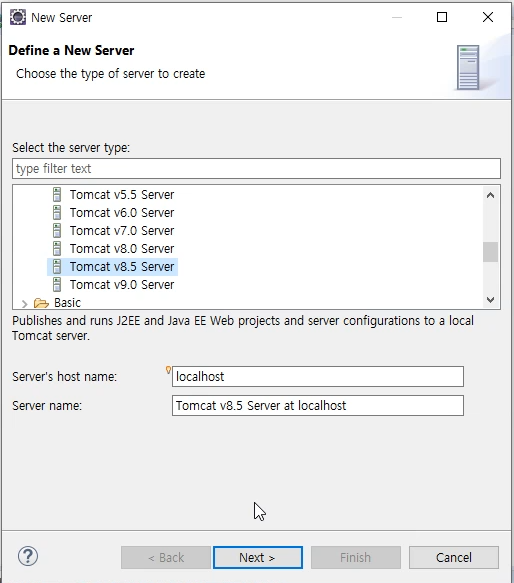Click the server list scroll-up arrow

[491, 195]
